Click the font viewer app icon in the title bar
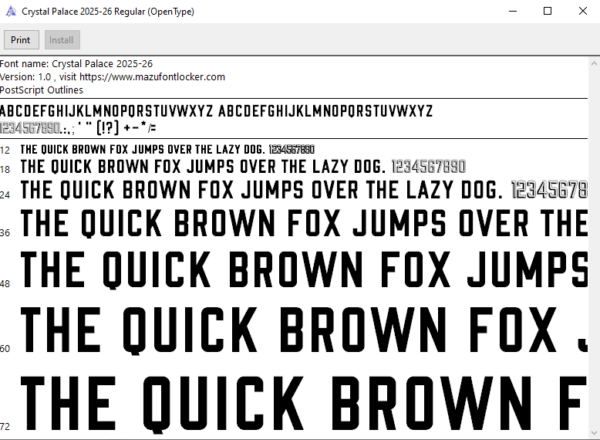Image resolution: width=600 pixels, height=440 pixels. pyautogui.click(x=11, y=11)
